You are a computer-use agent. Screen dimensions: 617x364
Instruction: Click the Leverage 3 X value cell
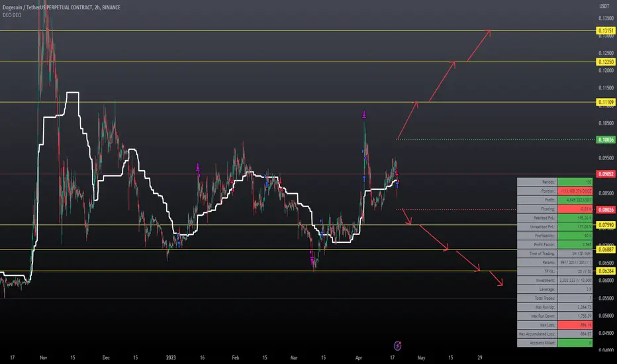point(575,289)
